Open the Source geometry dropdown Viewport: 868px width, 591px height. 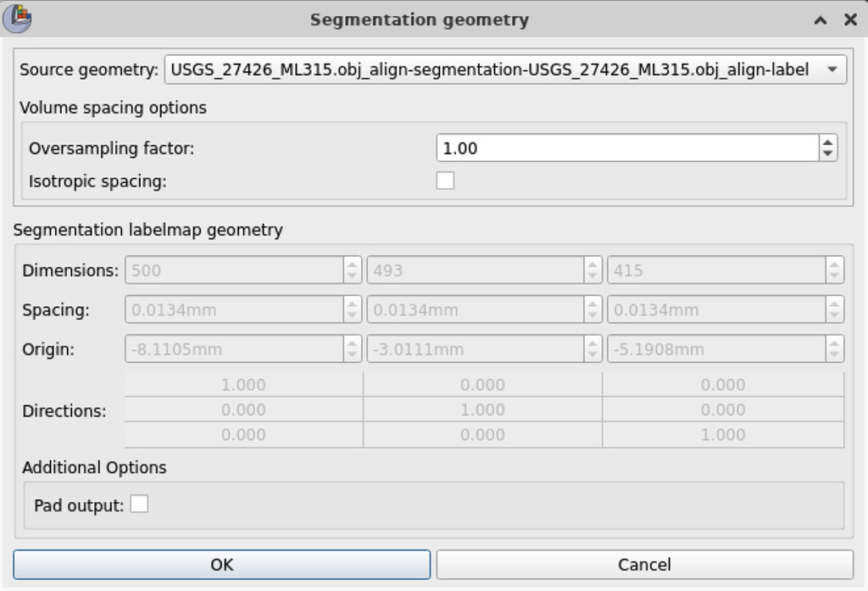[x=833, y=70]
